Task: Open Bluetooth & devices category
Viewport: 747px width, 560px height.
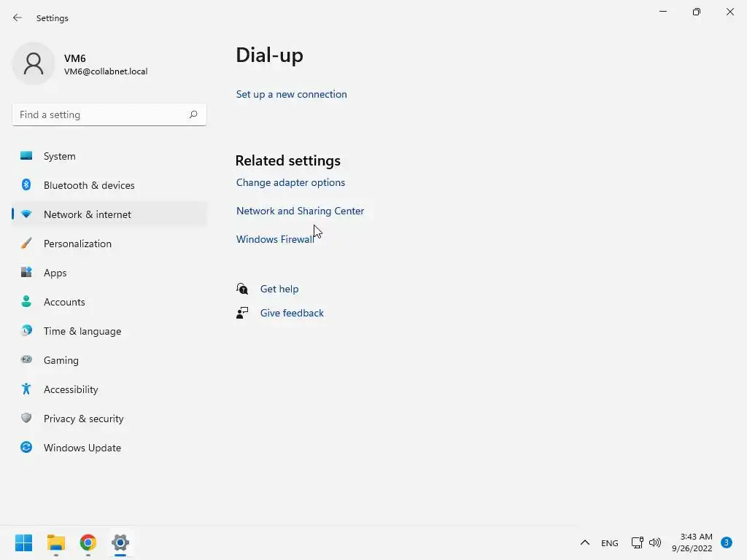Action: coord(109,185)
